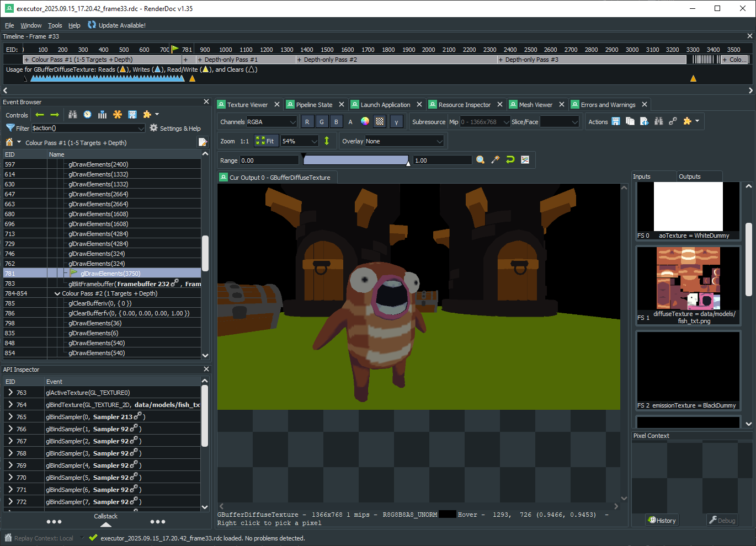
Task: Click the binoculars texture-list icon in Actions
Action: tap(659, 121)
